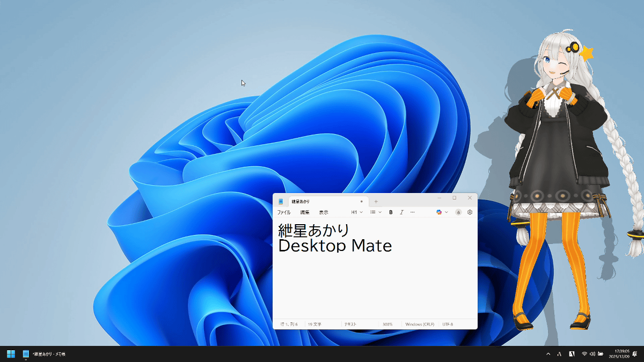Add a new Notepad tab
The height and width of the screenshot is (362, 644).
(376, 202)
